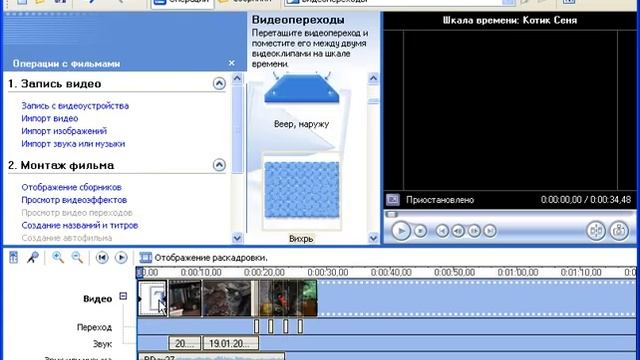Image resolution: width=640 pixels, height=360 pixels.
Task: Click the 0:00:30,00 mark on time ruler
Action: click(328, 272)
